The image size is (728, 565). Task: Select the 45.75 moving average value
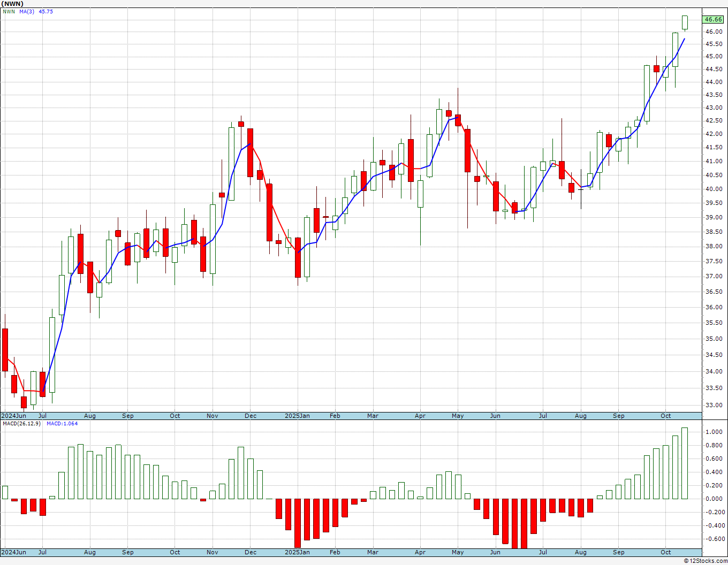[x=46, y=11]
